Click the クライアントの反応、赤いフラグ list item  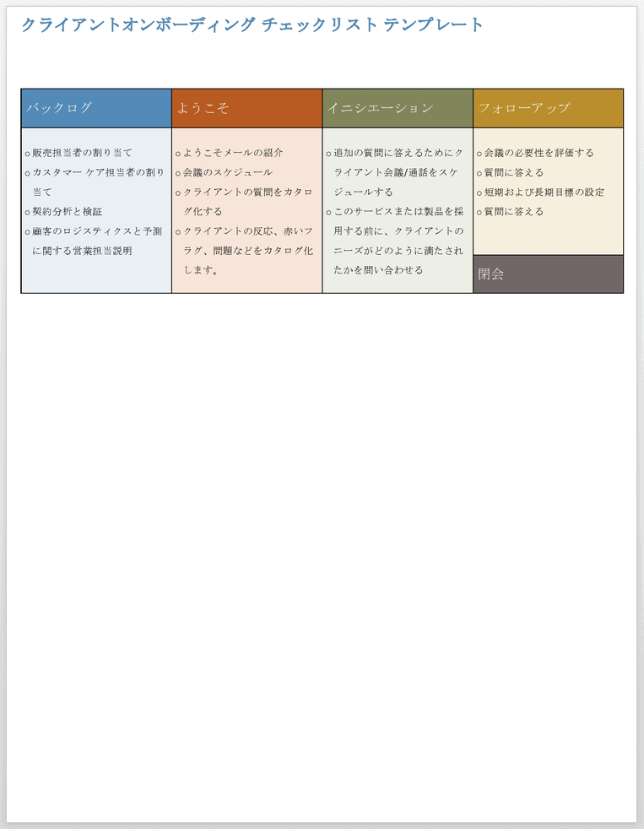pos(247,231)
